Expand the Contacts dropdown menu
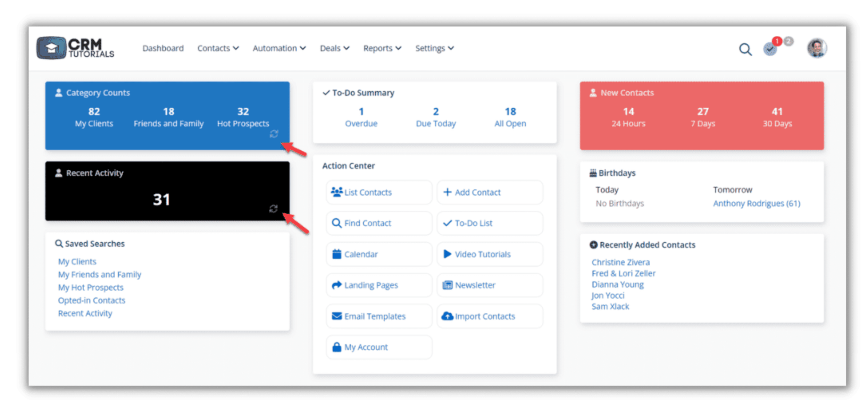Image resolution: width=868 pixels, height=410 pixels. click(x=218, y=48)
